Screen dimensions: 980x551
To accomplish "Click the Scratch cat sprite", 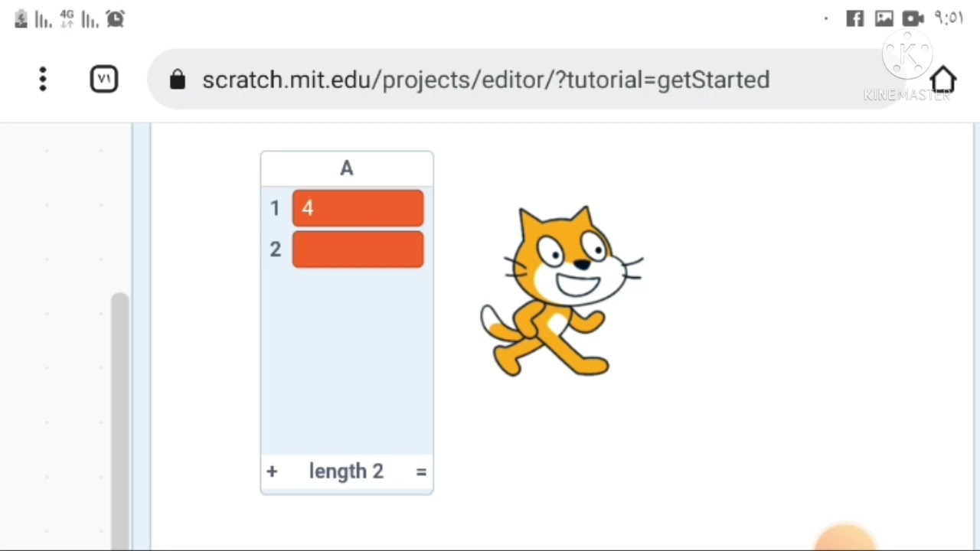I will [561, 292].
